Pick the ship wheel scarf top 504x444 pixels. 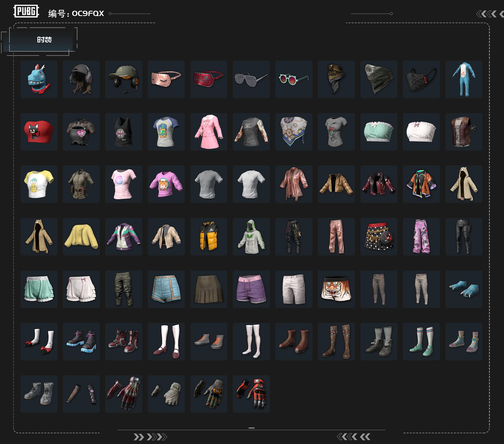(294, 132)
